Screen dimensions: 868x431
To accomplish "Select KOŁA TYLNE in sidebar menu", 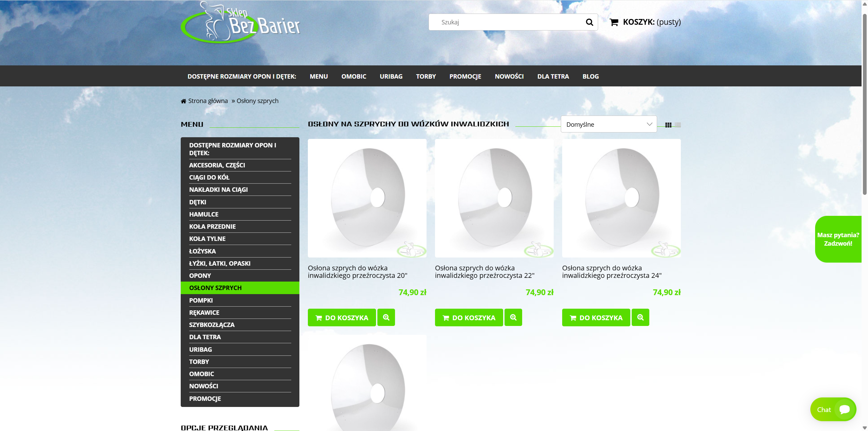I will [x=207, y=239].
